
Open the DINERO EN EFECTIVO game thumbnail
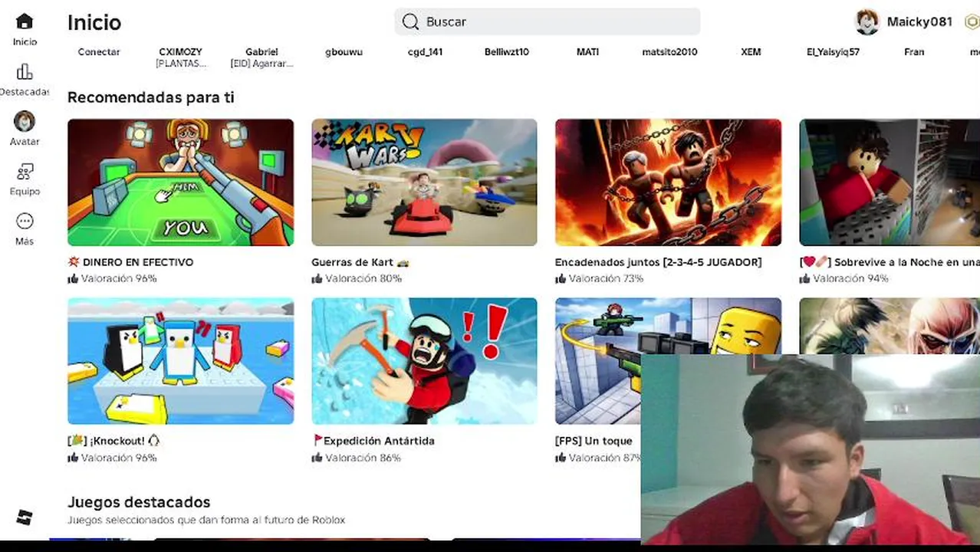click(x=180, y=182)
